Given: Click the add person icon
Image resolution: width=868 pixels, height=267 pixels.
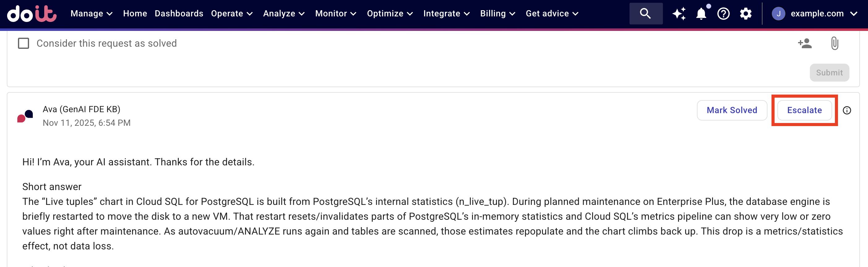Looking at the screenshot, I should click(805, 44).
